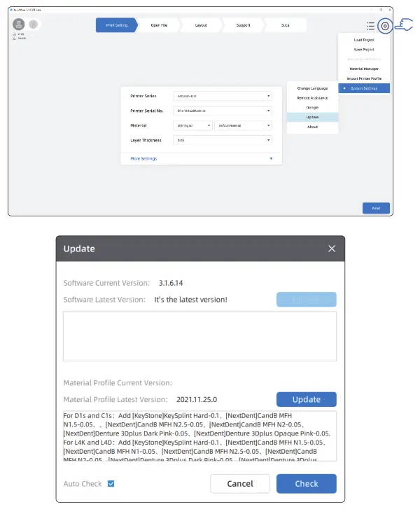Switch to the Open File step tab
This screenshot has height=514, width=420.
(159, 25)
